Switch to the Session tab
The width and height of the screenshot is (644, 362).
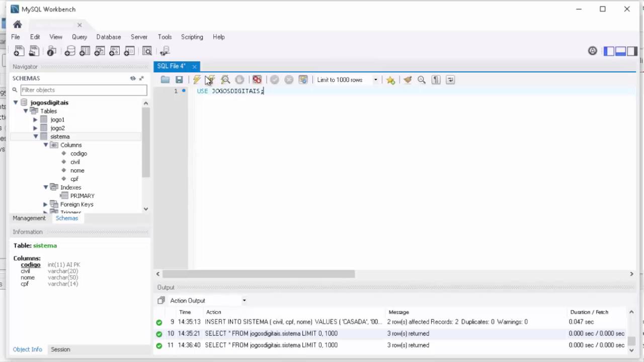coord(60,349)
